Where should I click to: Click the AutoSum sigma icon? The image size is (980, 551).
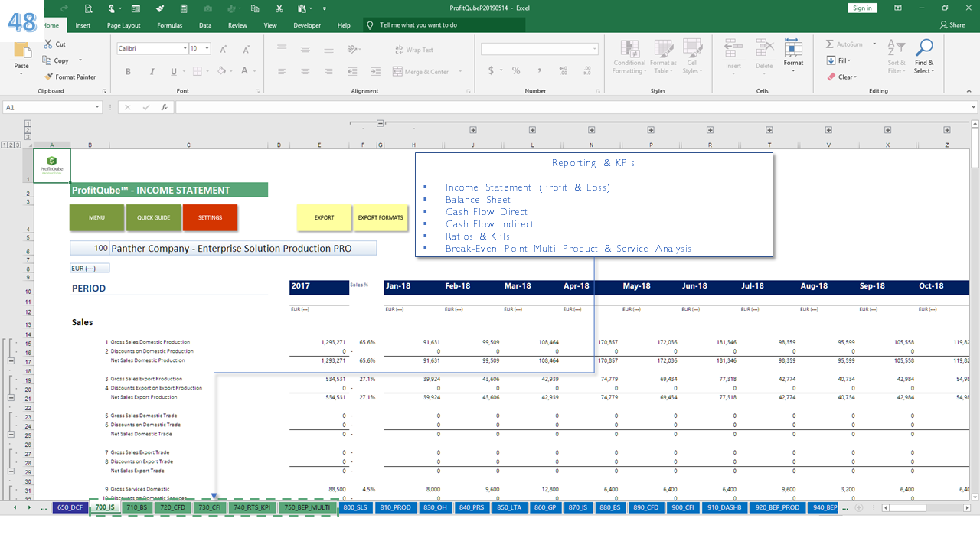tap(831, 44)
